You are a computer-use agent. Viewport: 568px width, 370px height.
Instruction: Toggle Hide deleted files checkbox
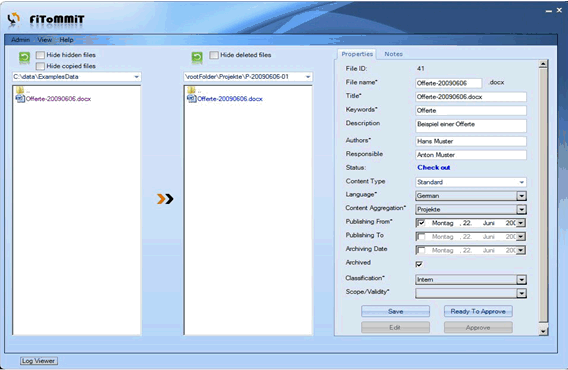pos(214,55)
